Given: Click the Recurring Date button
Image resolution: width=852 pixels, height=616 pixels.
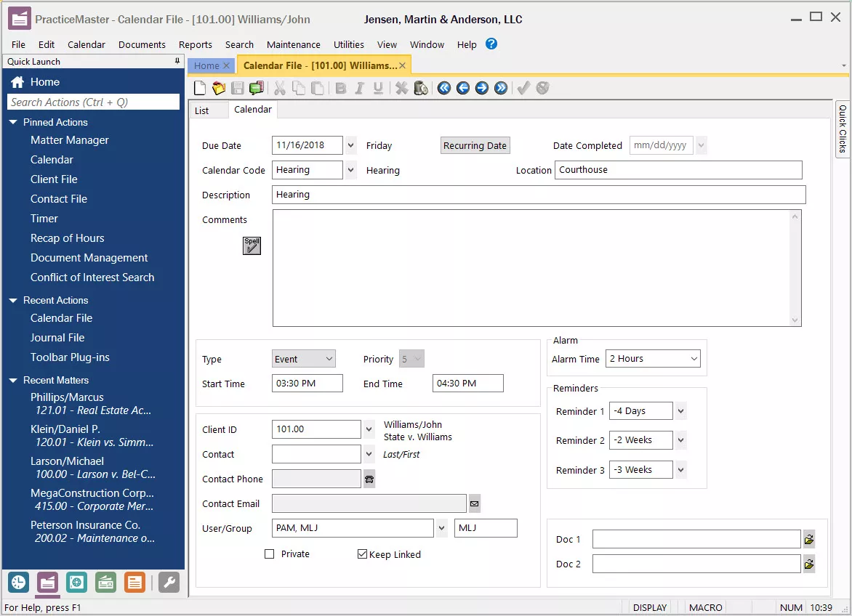Looking at the screenshot, I should [475, 145].
